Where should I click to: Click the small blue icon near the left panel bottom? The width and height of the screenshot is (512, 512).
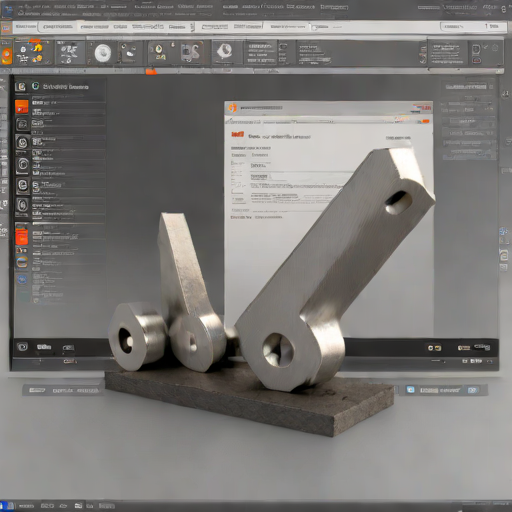coord(22,279)
